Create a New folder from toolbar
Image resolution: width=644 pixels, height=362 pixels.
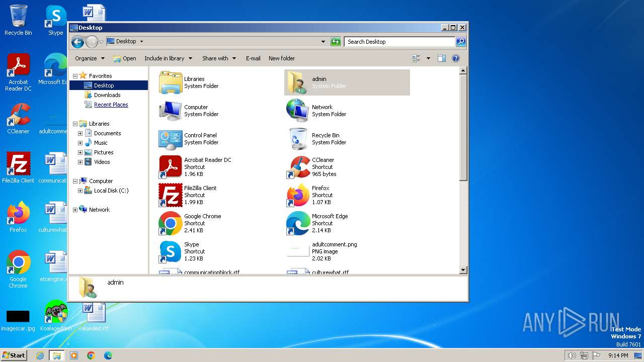pyautogui.click(x=282, y=58)
